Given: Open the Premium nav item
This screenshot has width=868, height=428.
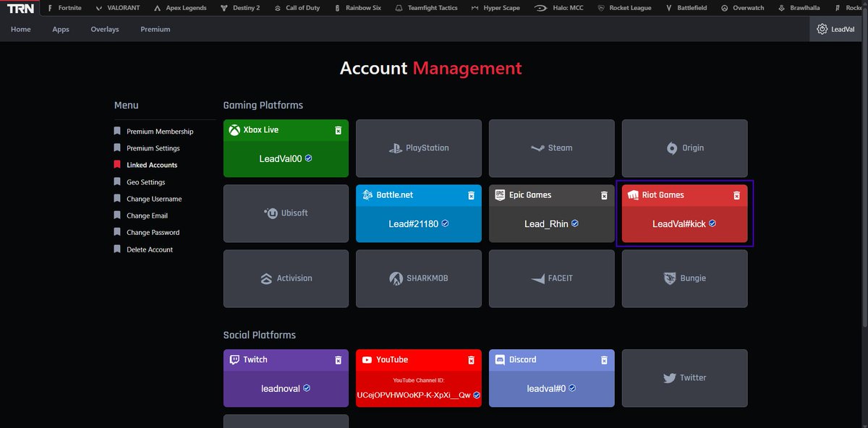Looking at the screenshot, I should pos(156,30).
